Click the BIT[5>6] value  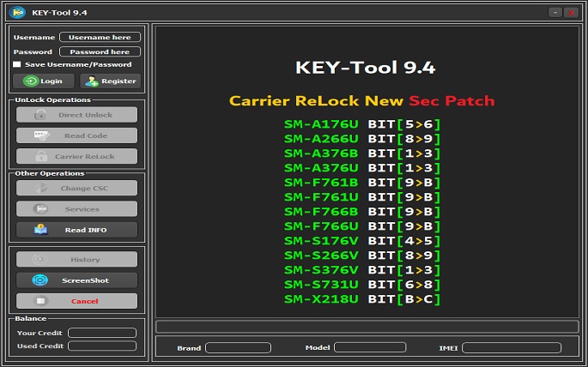[x=404, y=124]
